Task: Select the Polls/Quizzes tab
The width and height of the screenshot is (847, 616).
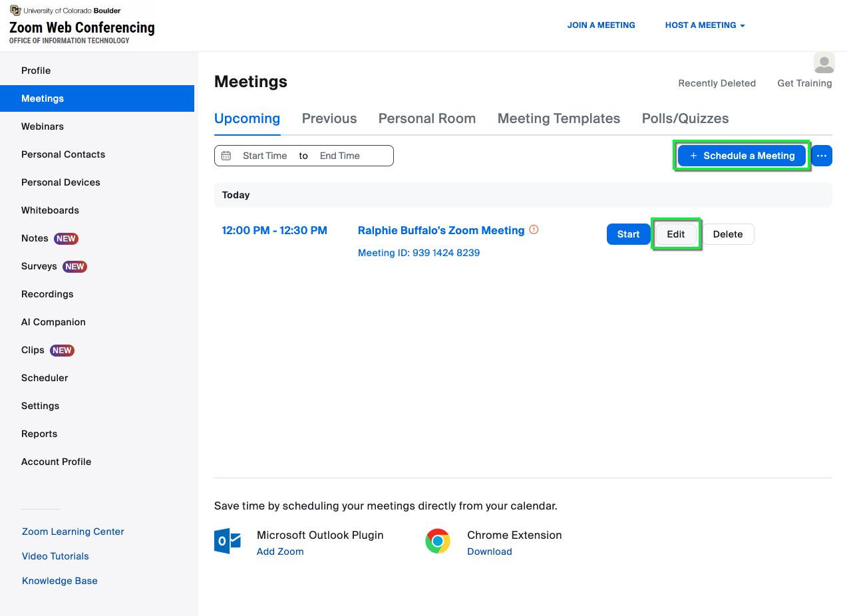Action: tap(685, 118)
